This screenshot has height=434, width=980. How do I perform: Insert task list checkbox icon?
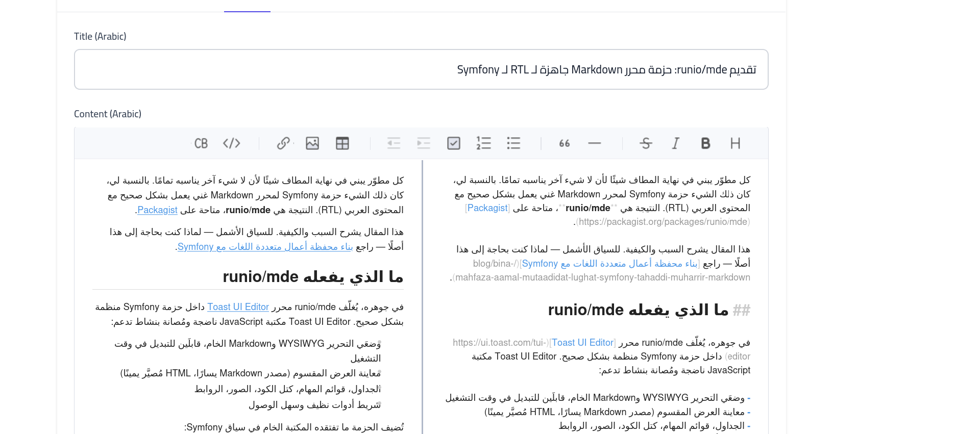(454, 143)
